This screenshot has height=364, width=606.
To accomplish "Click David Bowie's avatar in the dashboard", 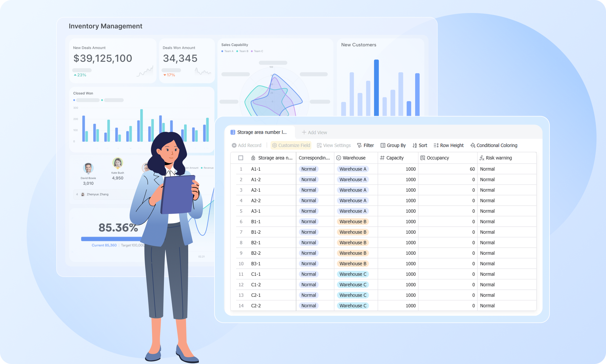I will point(88,168).
